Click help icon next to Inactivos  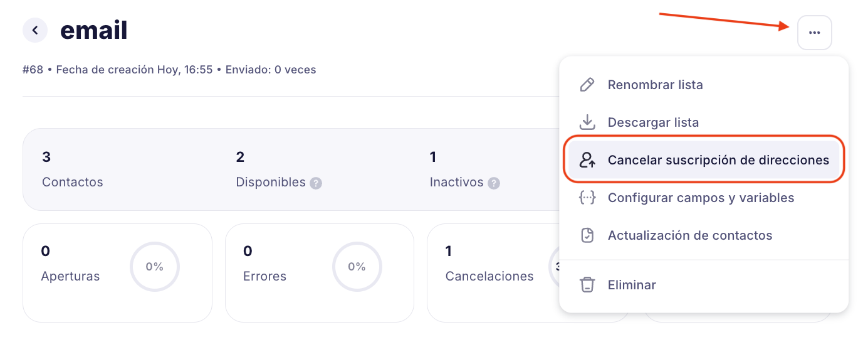tap(494, 183)
